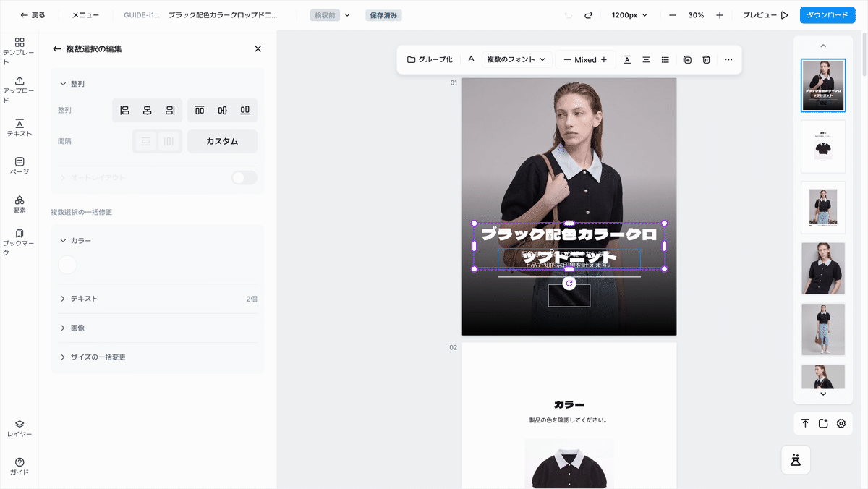Open the page settings gear under thumbnails
Image resolution: width=868 pixels, height=489 pixels.
click(841, 423)
